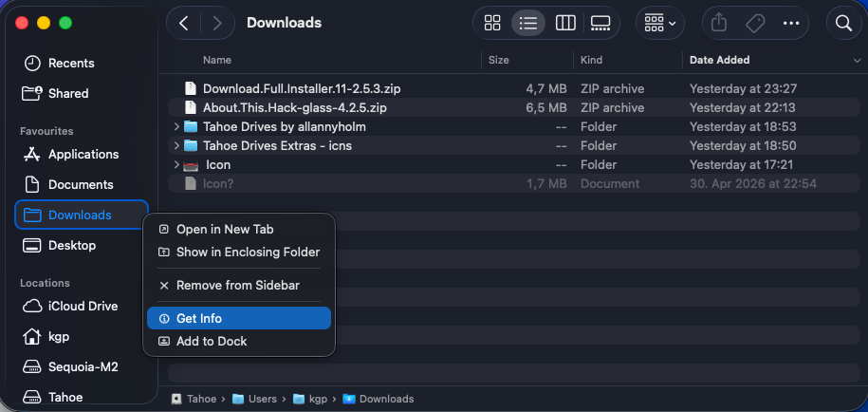Image resolution: width=868 pixels, height=412 pixels.
Task: Select About.This.Hack-glass-4.2.5.zip file
Action: (x=514, y=107)
